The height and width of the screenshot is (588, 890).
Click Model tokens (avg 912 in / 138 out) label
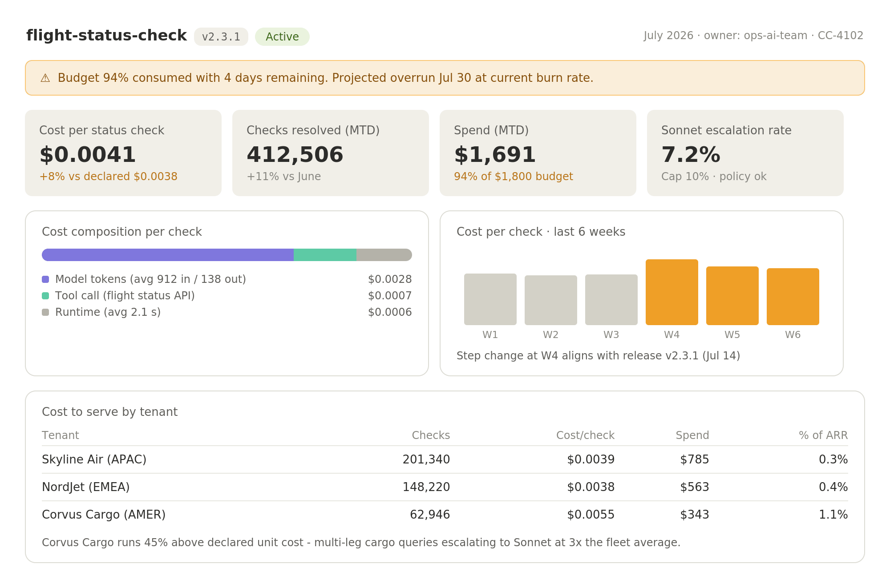click(x=150, y=279)
